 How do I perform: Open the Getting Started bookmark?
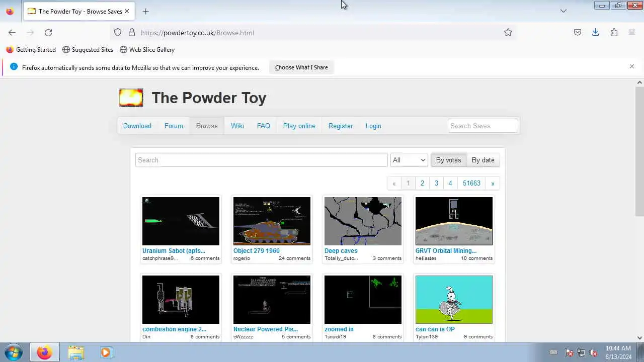31,50
